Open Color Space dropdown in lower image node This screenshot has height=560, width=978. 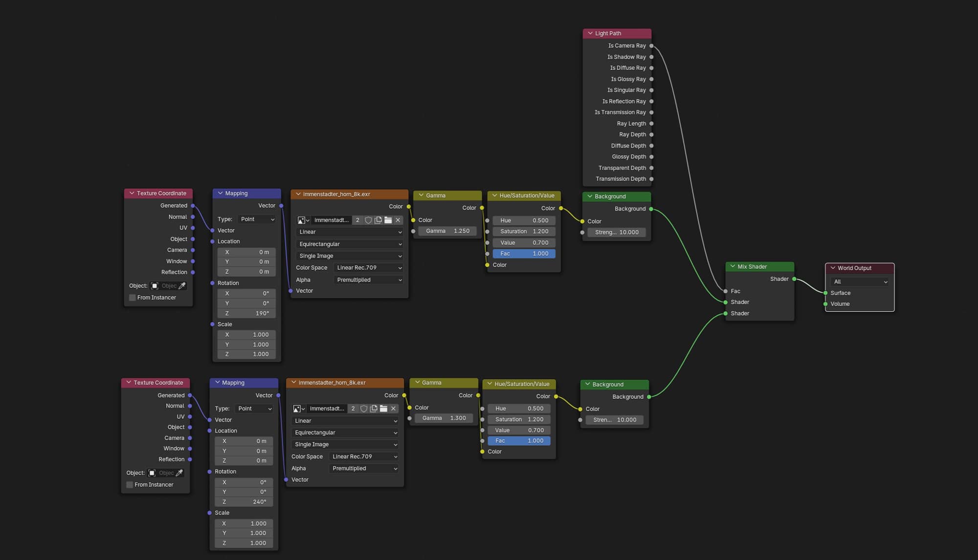(364, 457)
